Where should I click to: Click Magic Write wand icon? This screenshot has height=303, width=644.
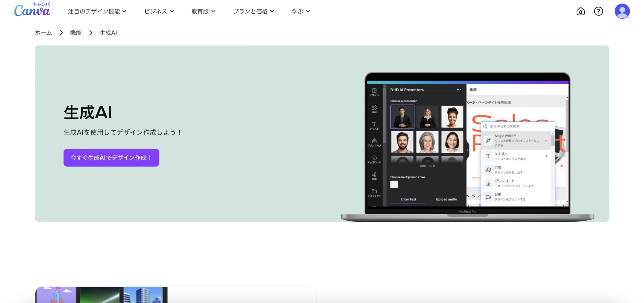tap(488, 141)
